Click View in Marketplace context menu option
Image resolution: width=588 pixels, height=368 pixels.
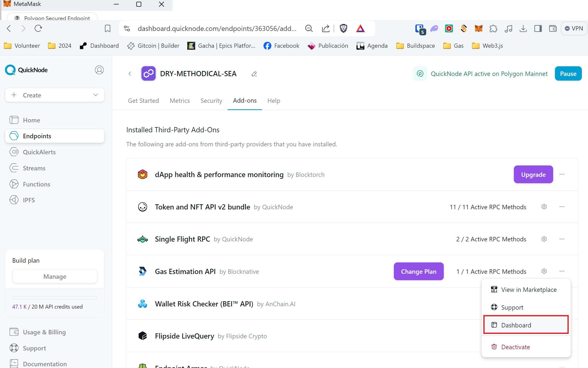pos(529,289)
